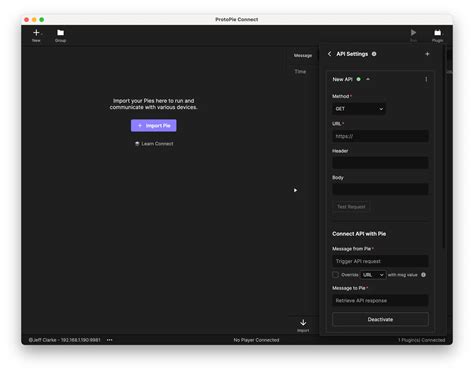Viewport: 474px width, 373px height.
Task: Click the Message from Pie field
Action: [380, 261]
